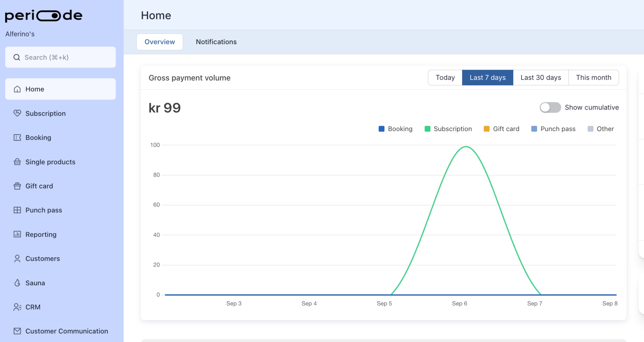
Task: Click the Customers person icon
Action: coord(17,259)
